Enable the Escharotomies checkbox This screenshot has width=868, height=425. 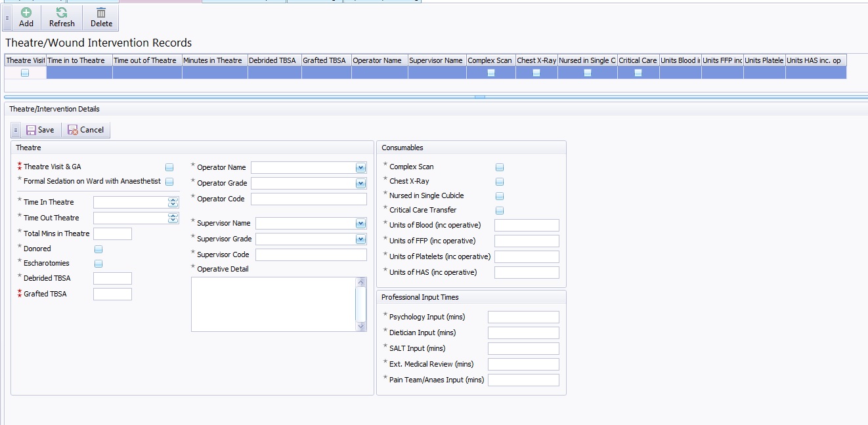pyautogui.click(x=98, y=264)
